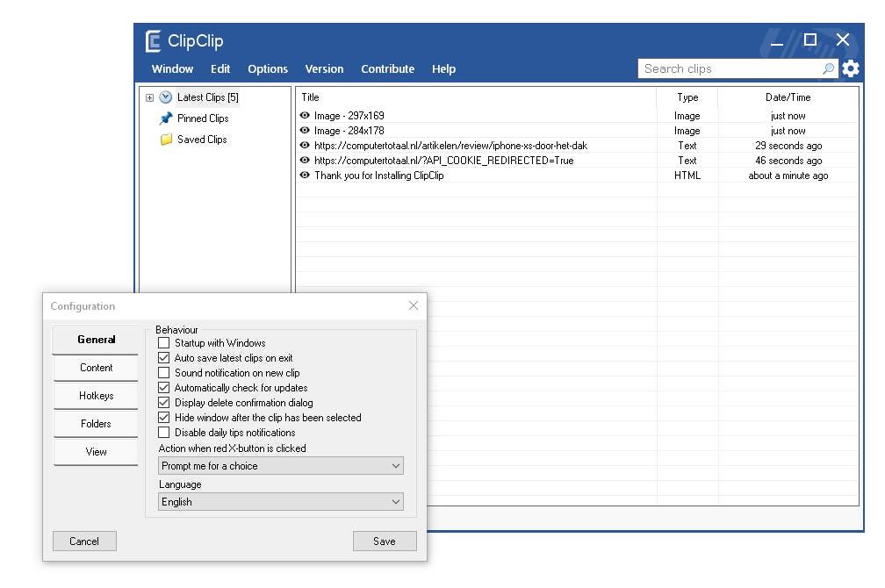Click the Latest Clips clock icon
885x588 pixels.
(x=166, y=97)
